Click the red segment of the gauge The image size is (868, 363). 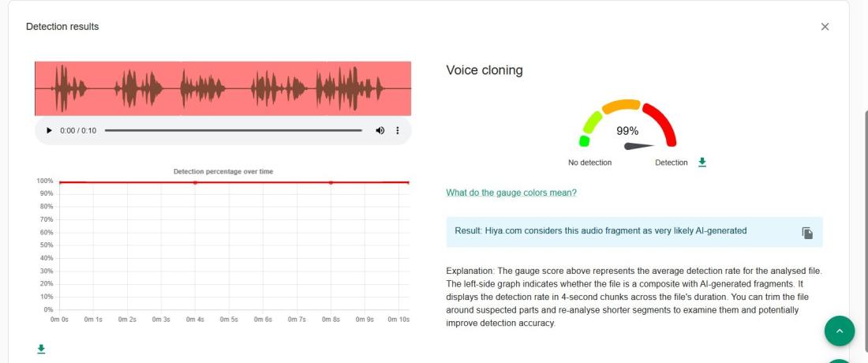point(664,122)
